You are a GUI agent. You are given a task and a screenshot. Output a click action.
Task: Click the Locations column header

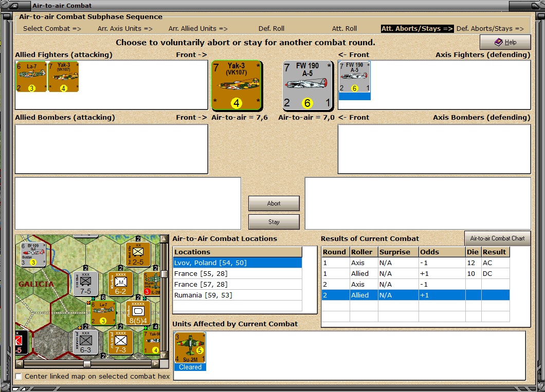(x=238, y=252)
